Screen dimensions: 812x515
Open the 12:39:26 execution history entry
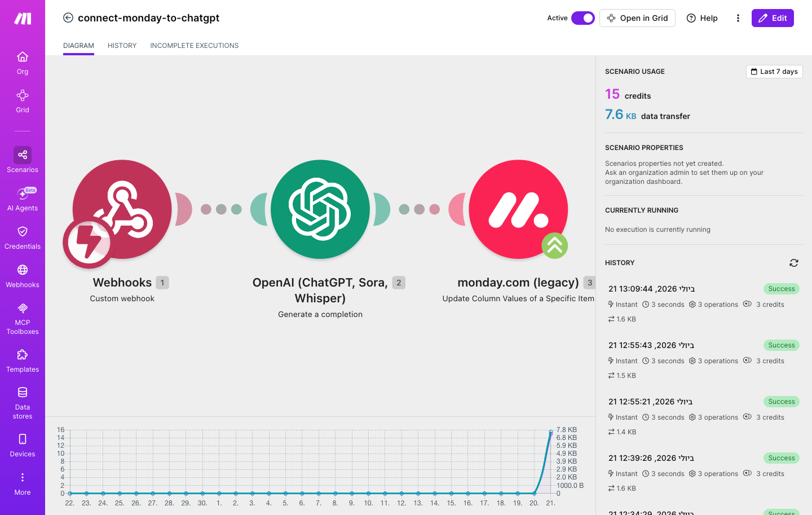click(704, 473)
